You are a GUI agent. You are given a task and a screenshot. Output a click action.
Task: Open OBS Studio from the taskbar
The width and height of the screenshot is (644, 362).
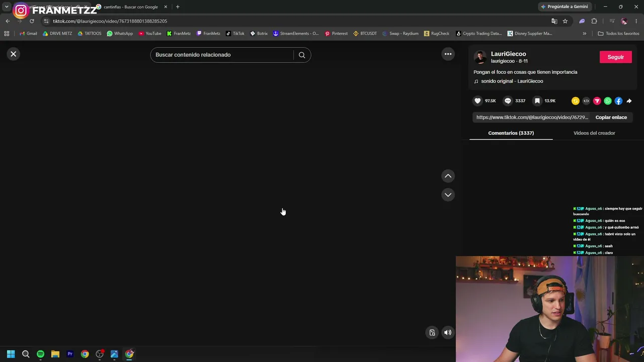pyautogui.click(x=100, y=354)
